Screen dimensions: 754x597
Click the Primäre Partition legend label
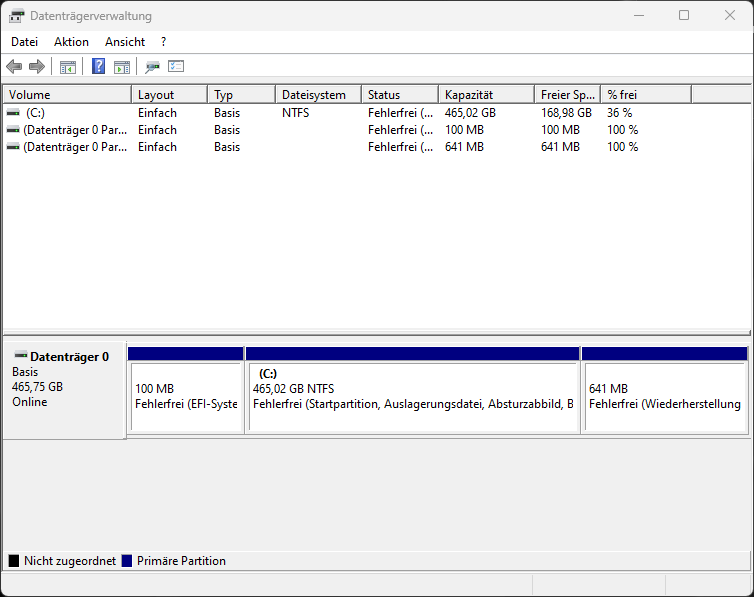[181, 561]
